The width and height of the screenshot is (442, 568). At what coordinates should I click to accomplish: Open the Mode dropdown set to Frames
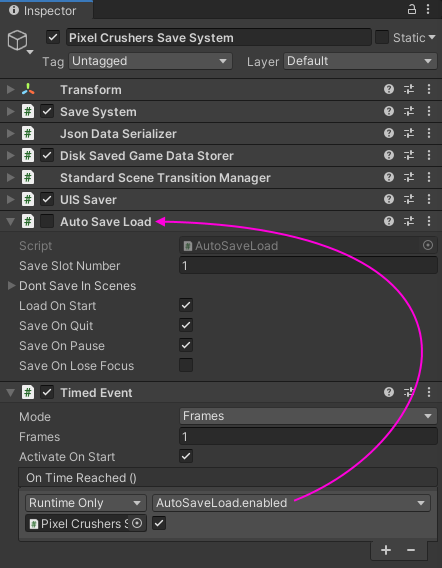coord(308,416)
